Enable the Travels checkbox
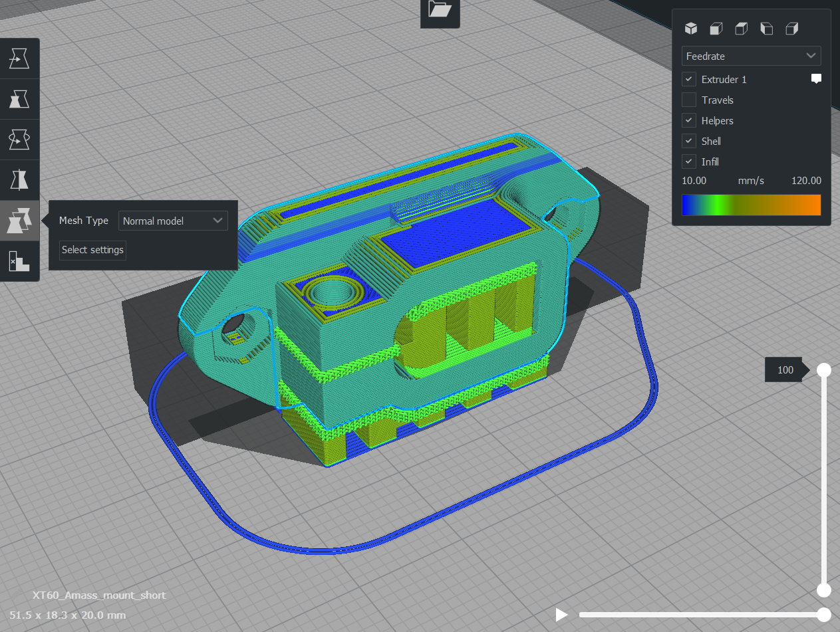 pyautogui.click(x=689, y=100)
